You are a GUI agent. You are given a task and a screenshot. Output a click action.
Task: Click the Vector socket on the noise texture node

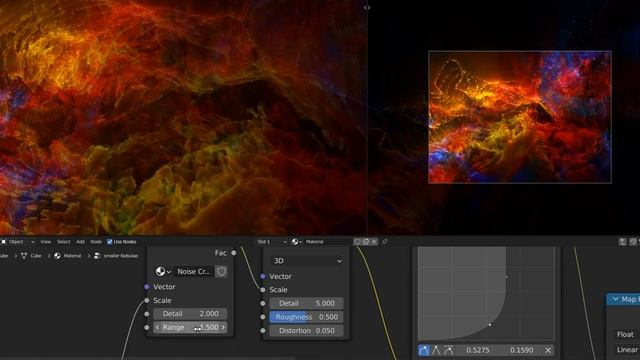point(263,276)
